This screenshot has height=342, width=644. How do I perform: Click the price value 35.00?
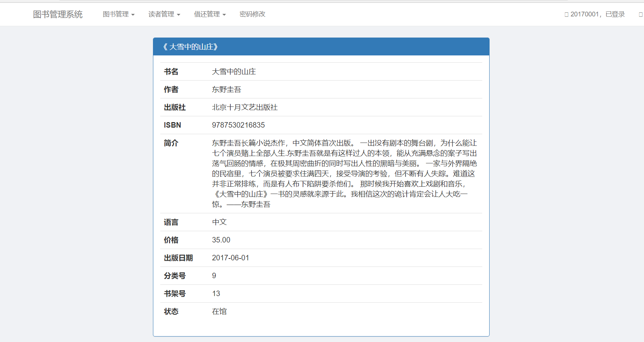pyautogui.click(x=221, y=240)
